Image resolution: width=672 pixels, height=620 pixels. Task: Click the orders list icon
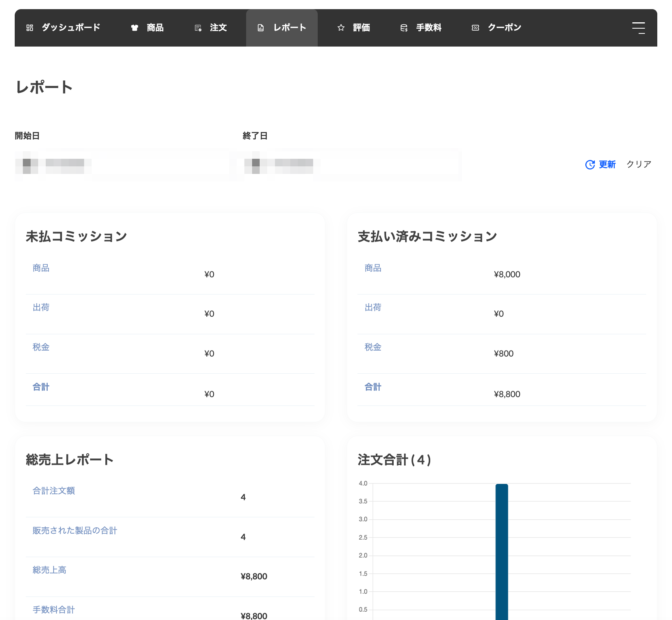click(198, 28)
